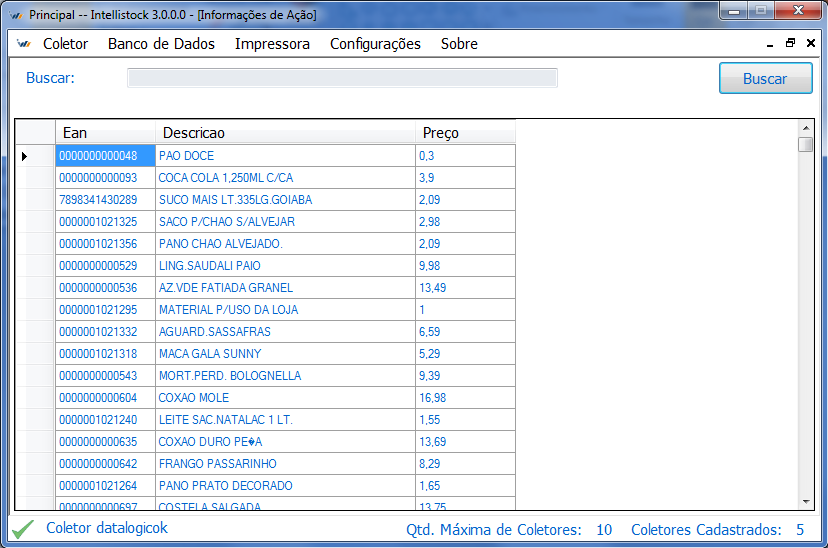Select Ean cell 0000000000048
Screen dimensions: 828x548
106,156
